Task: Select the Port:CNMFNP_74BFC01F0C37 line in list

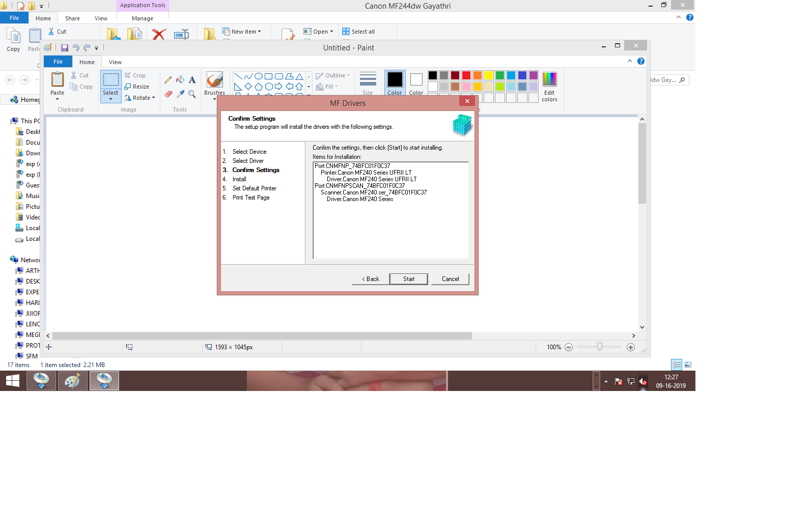Action: click(x=352, y=166)
